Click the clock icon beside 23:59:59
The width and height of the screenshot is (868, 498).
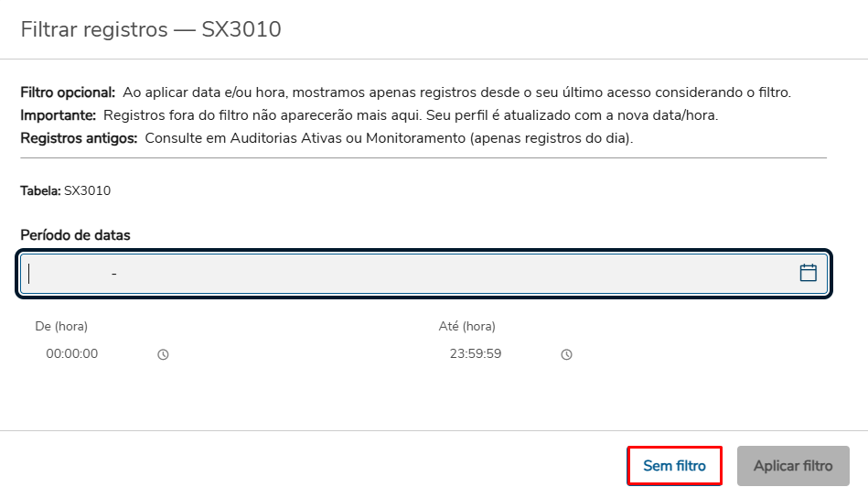click(x=566, y=355)
